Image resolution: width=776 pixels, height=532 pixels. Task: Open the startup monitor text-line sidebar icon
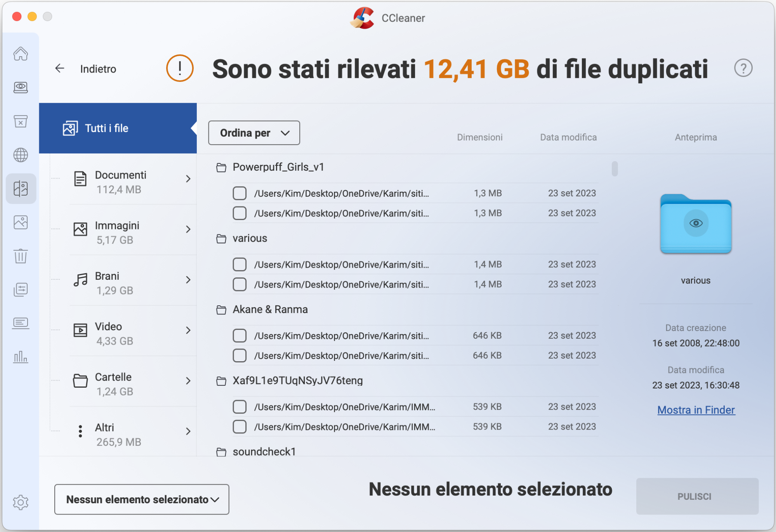21,323
